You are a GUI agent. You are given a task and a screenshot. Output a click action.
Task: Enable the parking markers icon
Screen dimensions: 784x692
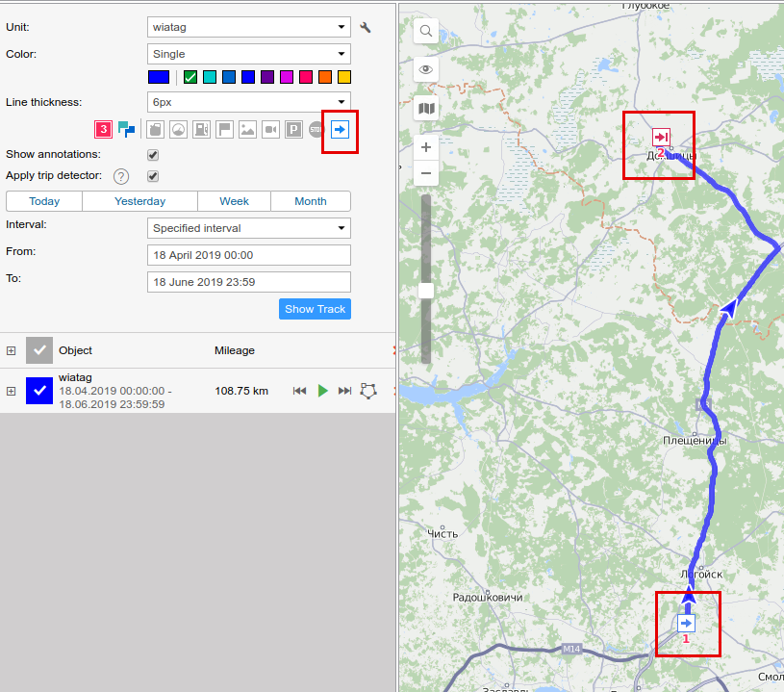(x=293, y=129)
